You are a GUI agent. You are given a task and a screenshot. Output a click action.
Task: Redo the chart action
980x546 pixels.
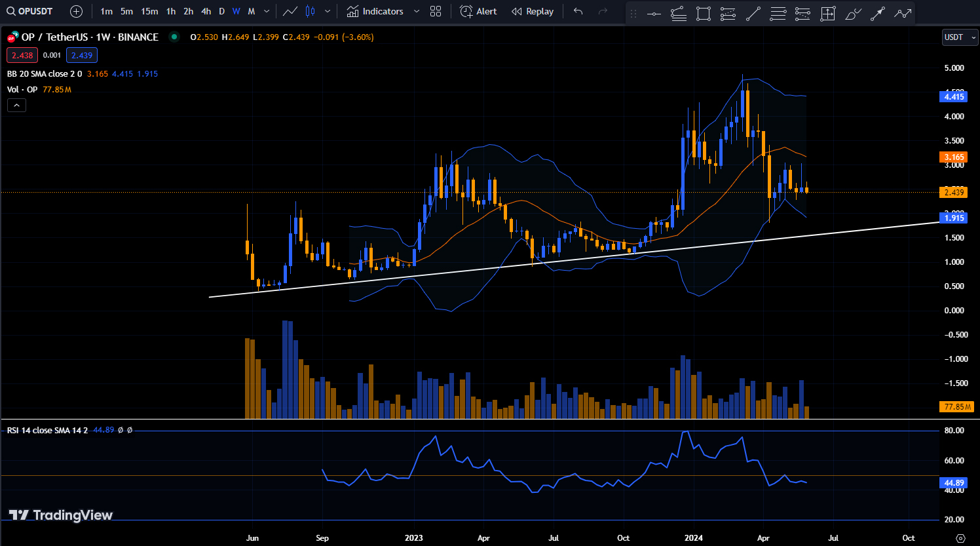[603, 11]
